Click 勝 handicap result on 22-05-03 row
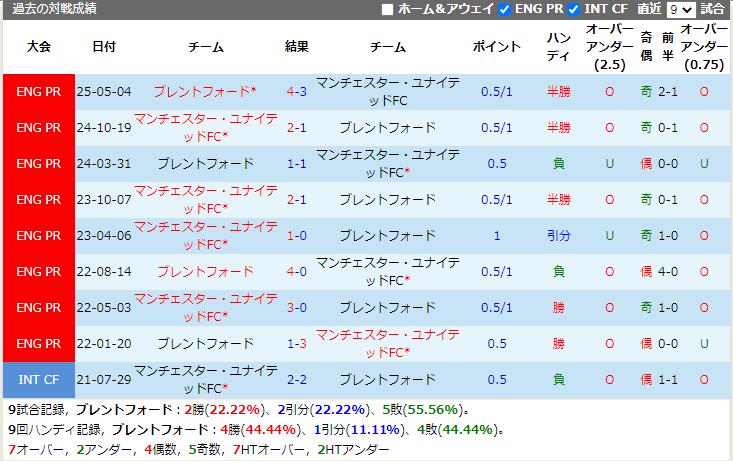This screenshot has height=461, width=733. click(x=559, y=308)
